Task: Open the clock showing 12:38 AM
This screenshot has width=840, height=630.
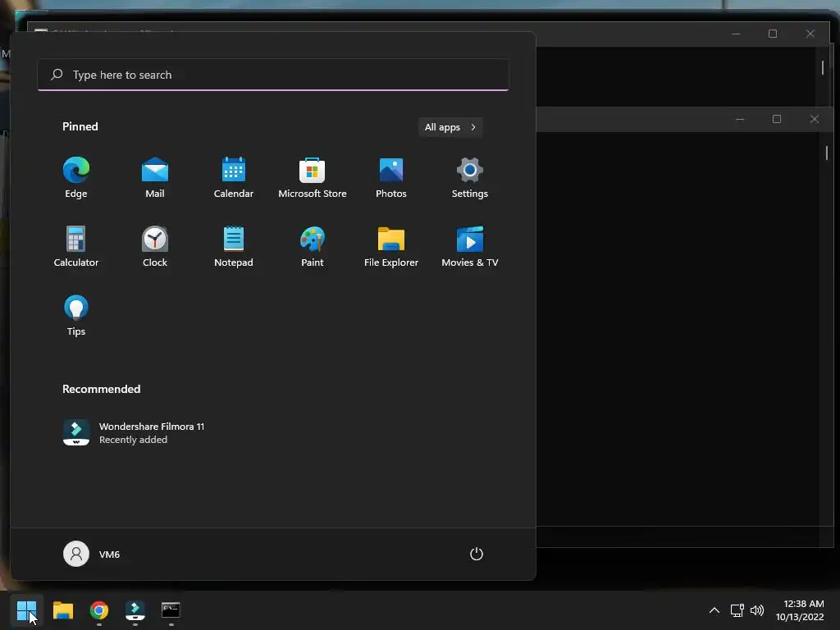Action: [x=800, y=610]
